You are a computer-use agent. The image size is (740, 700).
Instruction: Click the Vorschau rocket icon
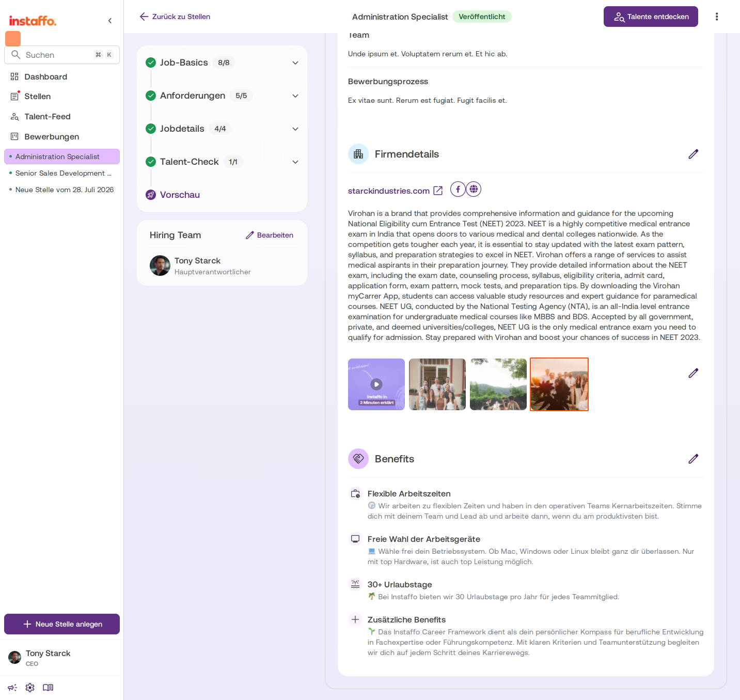151,195
